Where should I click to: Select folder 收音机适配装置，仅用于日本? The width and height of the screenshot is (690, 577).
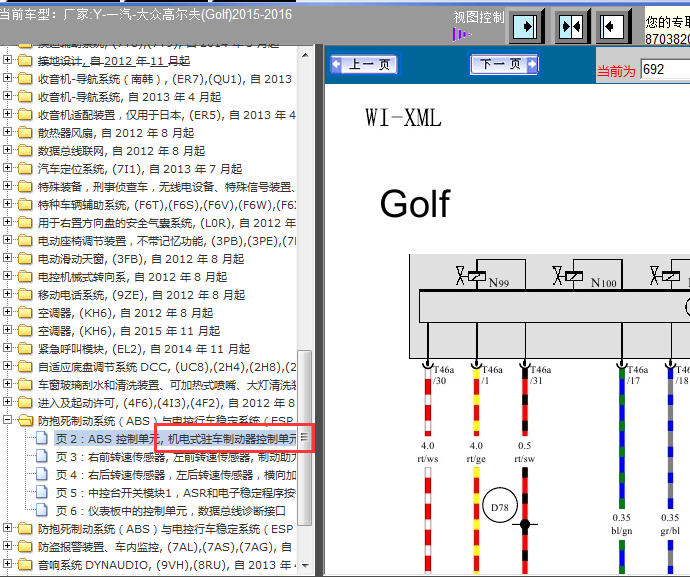[x=166, y=115]
